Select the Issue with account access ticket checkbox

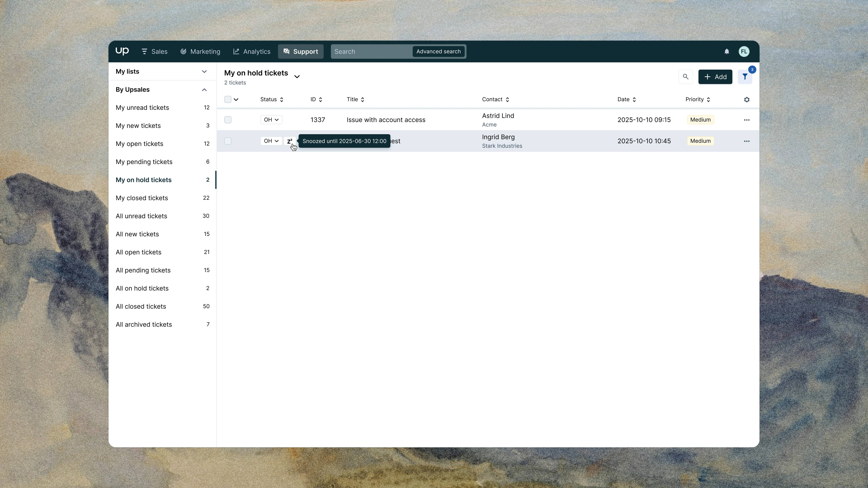228,120
